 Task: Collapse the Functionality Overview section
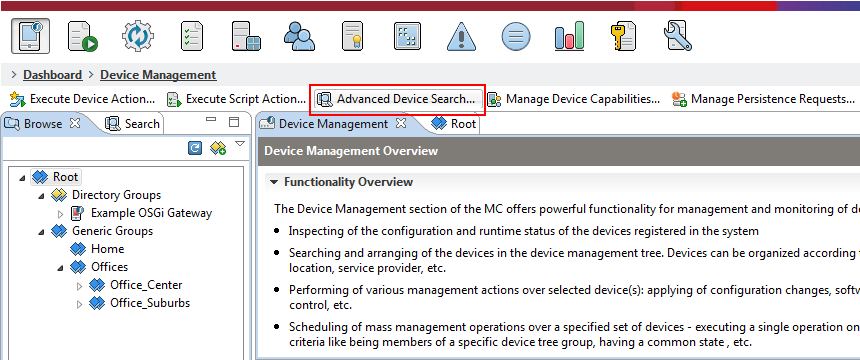[273, 182]
